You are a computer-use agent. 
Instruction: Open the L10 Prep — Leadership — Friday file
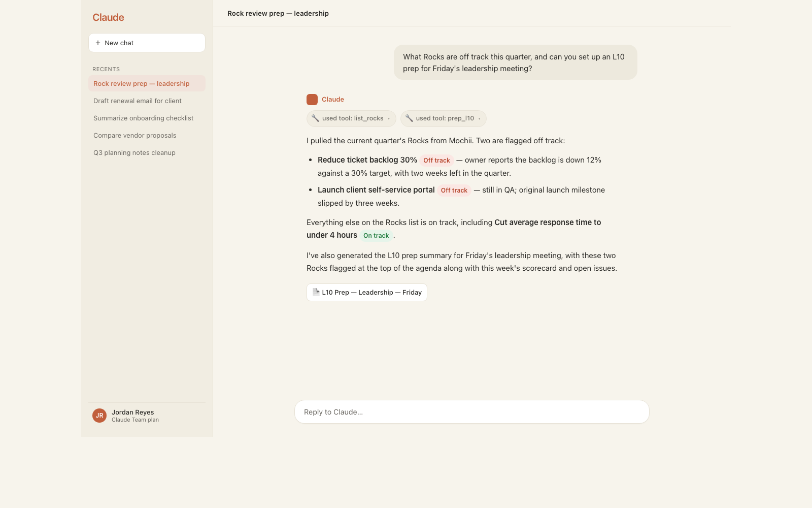pos(367,292)
